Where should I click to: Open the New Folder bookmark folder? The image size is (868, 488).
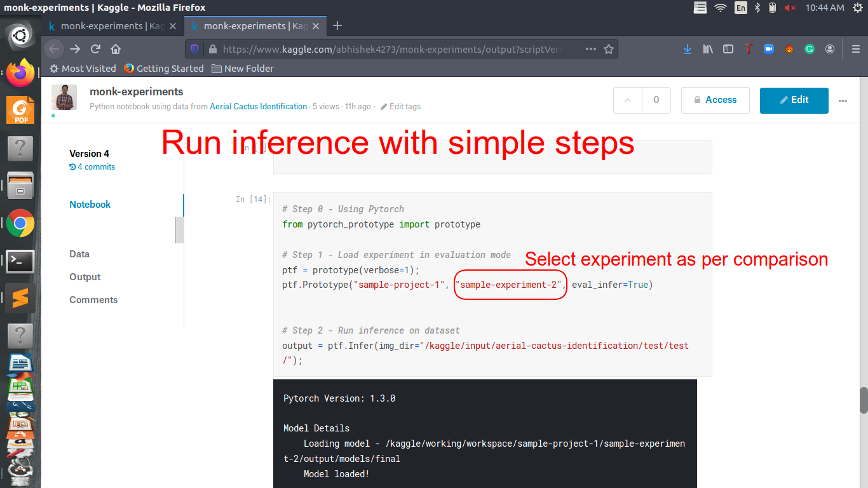coord(243,68)
